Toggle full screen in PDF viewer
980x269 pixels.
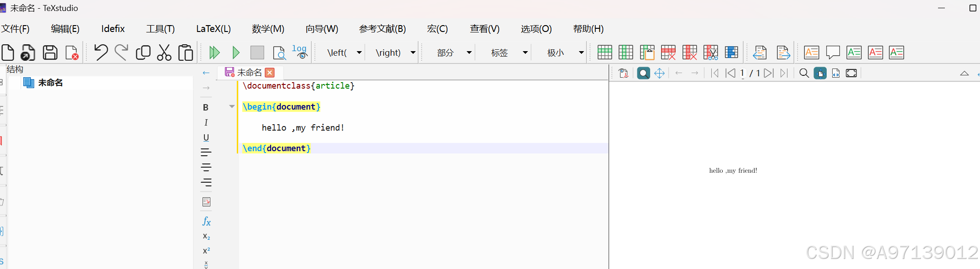(851, 73)
